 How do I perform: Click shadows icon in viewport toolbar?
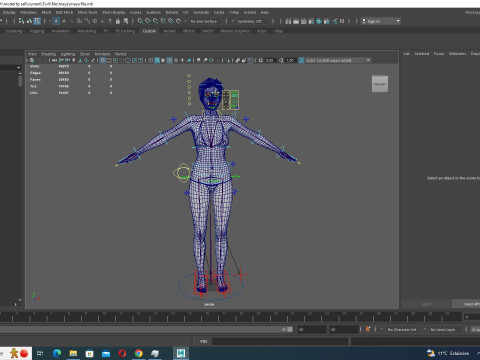pyautogui.click(x=189, y=60)
